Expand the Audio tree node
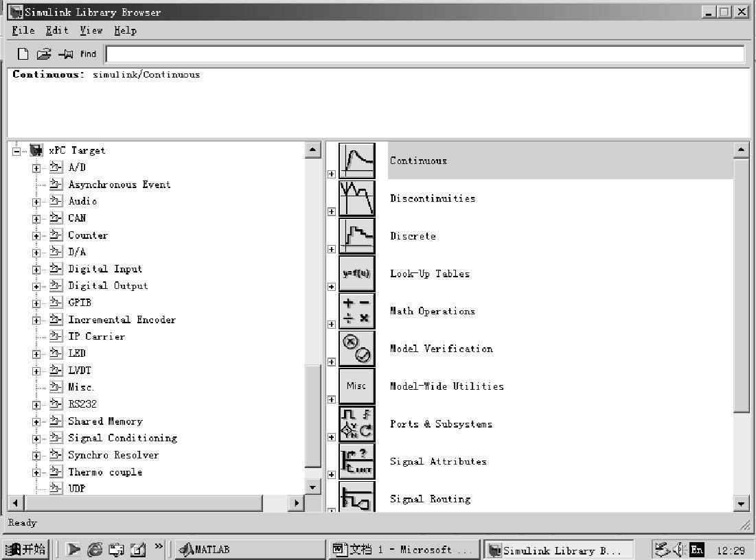 (x=36, y=202)
